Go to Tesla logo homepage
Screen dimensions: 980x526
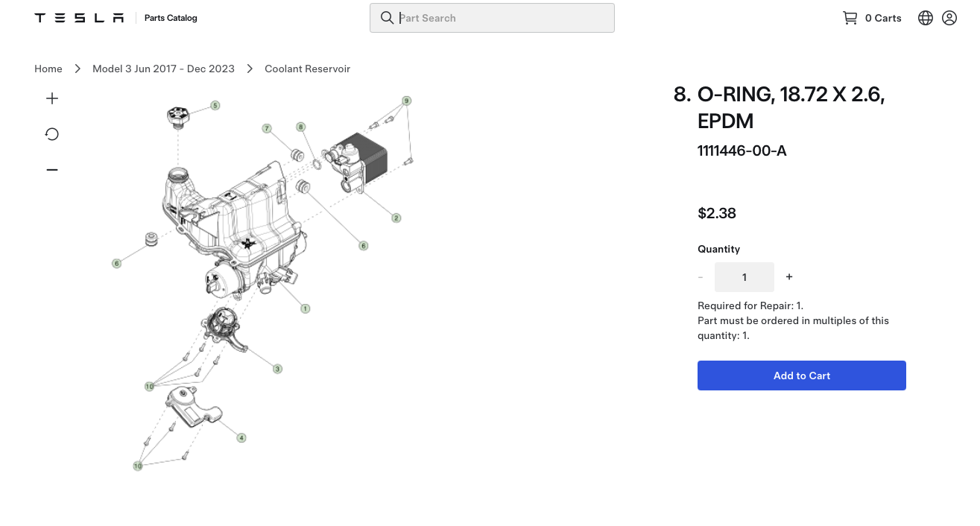tap(79, 18)
